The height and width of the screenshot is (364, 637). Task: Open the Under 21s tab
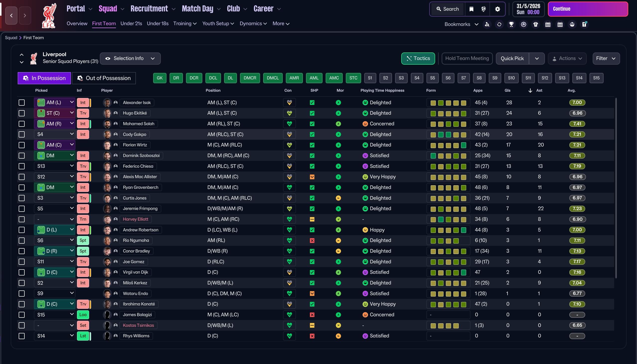(x=131, y=24)
